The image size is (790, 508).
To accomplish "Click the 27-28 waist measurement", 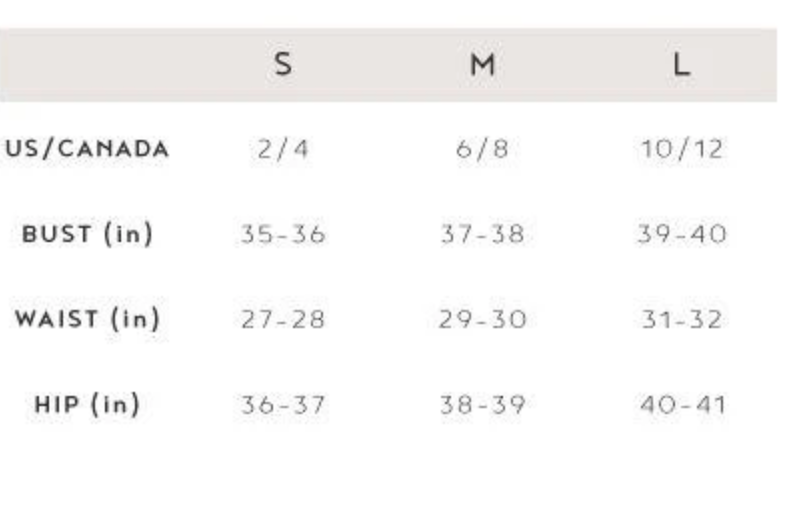I will click(283, 320).
